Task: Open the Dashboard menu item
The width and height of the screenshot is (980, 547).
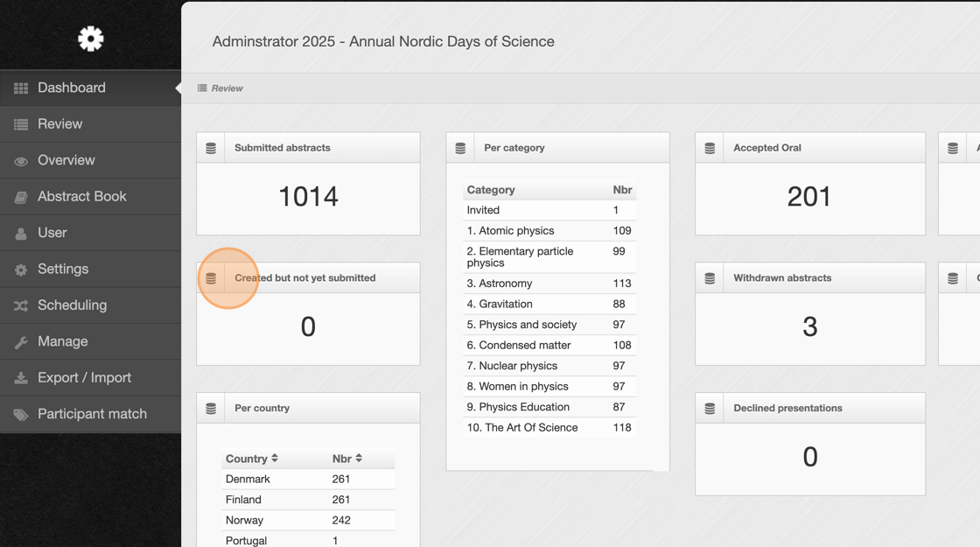Action: coord(91,88)
